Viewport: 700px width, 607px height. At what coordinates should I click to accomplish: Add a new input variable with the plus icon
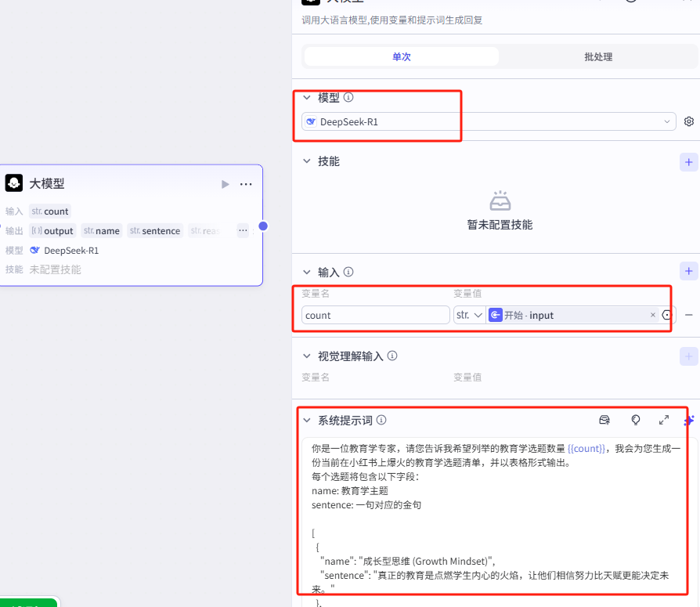(x=688, y=270)
